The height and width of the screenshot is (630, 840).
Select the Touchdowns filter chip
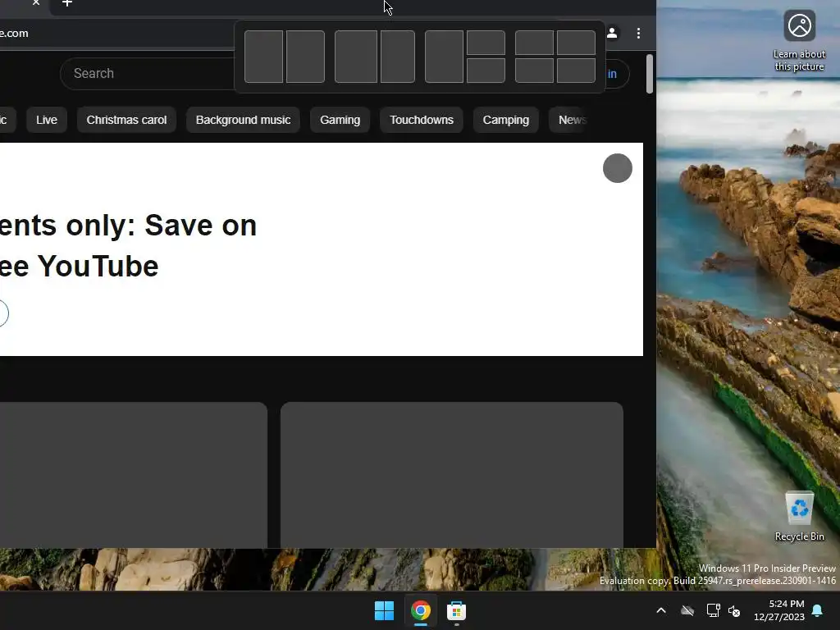422,120
